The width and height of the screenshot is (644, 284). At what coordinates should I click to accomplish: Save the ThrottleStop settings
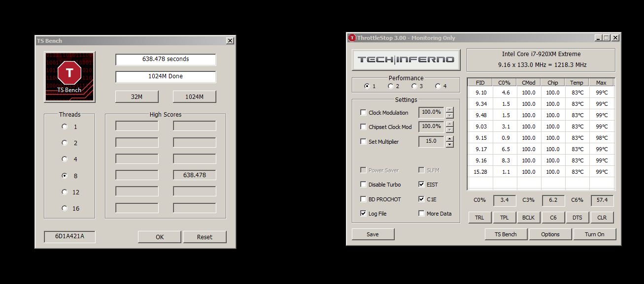pyautogui.click(x=373, y=234)
